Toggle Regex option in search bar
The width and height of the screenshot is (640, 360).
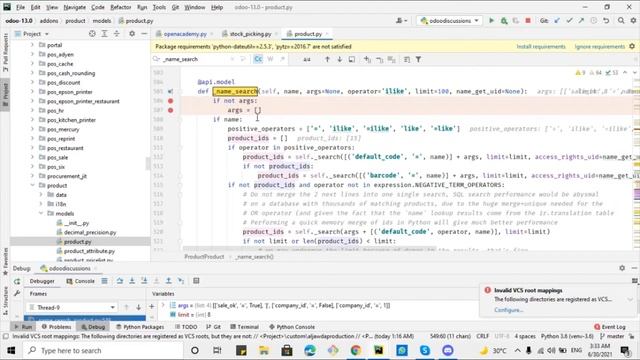[282, 60]
